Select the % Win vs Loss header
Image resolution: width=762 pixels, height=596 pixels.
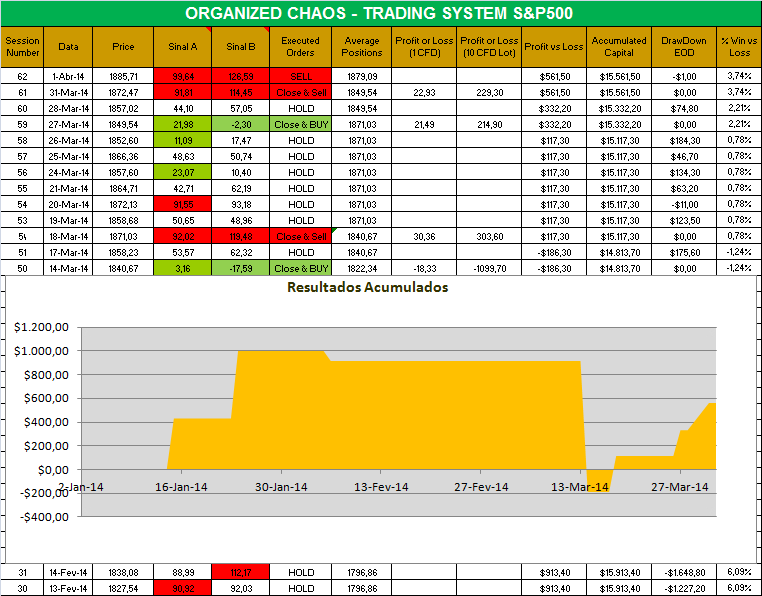[739, 47]
